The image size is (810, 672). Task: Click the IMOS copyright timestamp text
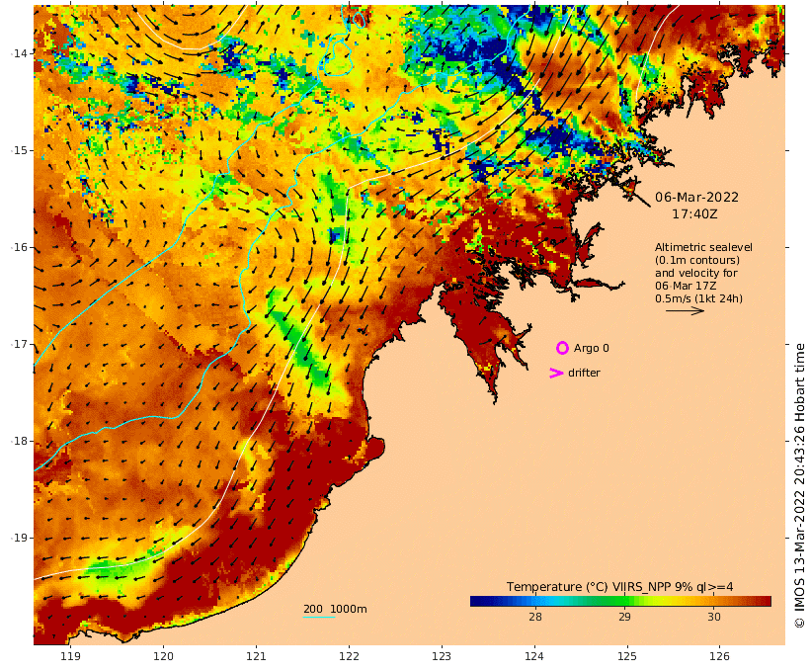point(799,486)
